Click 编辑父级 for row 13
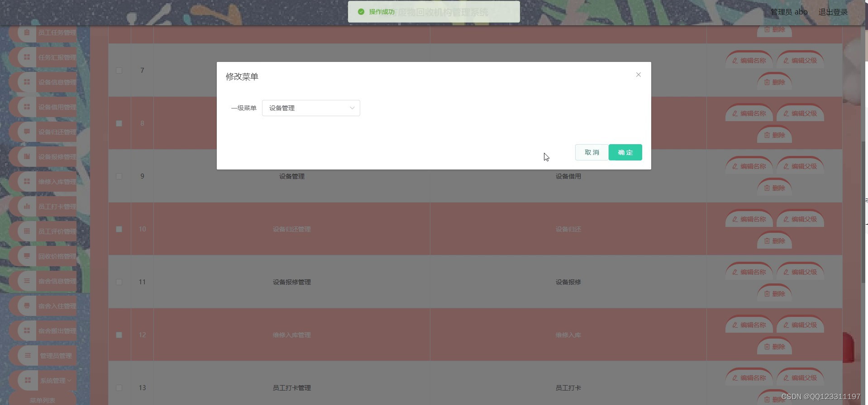868x405 pixels. point(800,378)
